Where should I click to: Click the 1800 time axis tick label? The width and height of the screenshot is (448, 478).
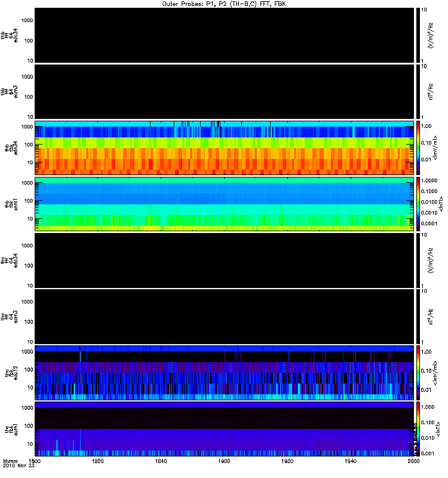[35, 461]
